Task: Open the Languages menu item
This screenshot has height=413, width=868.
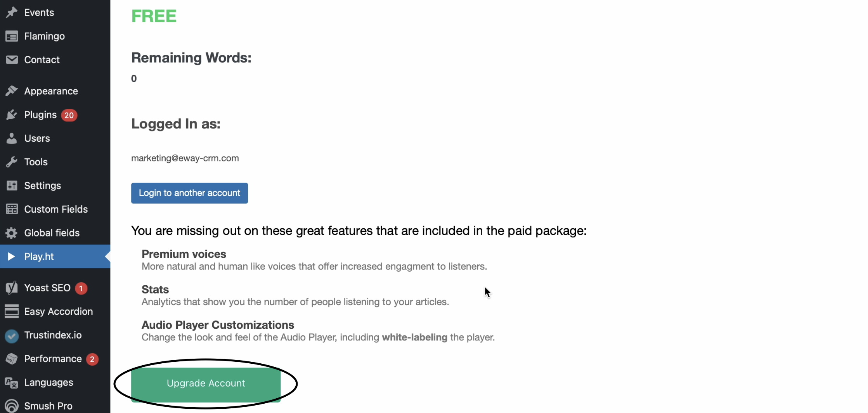Action: click(55, 382)
